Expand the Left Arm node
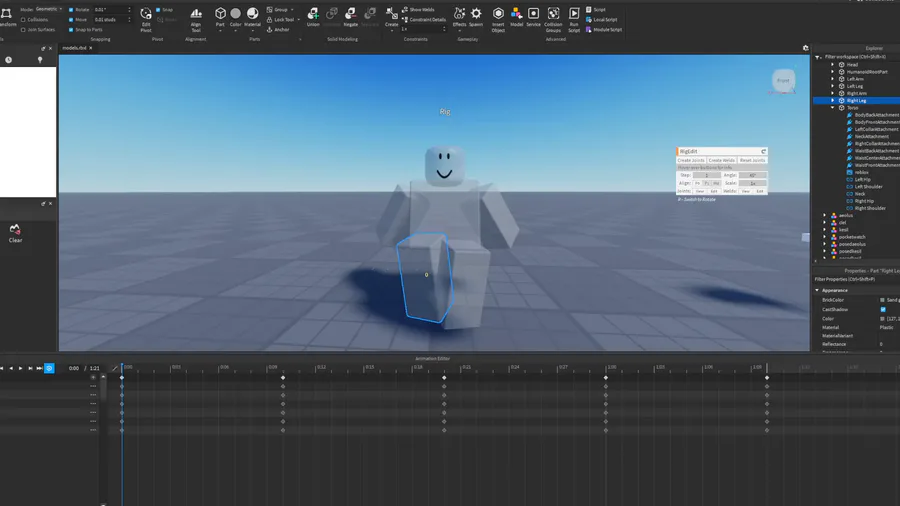This screenshot has width=900, height=506. point(832,79)
